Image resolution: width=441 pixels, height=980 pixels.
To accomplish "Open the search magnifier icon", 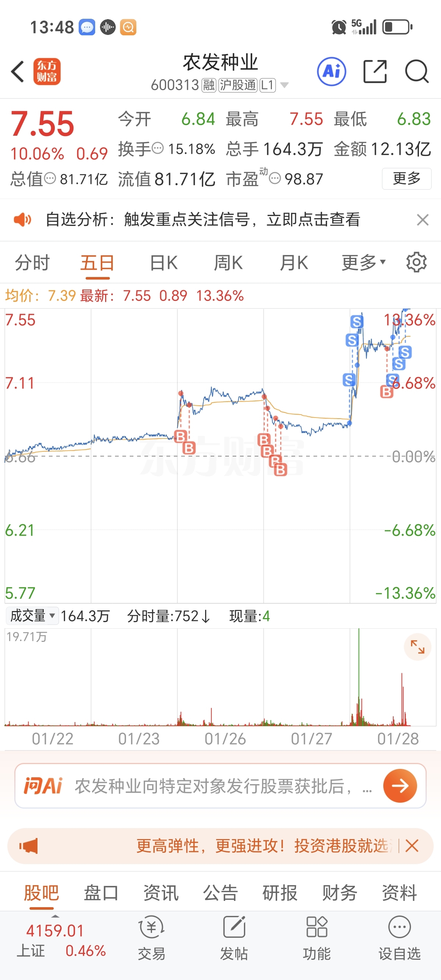I will point(417,71).
